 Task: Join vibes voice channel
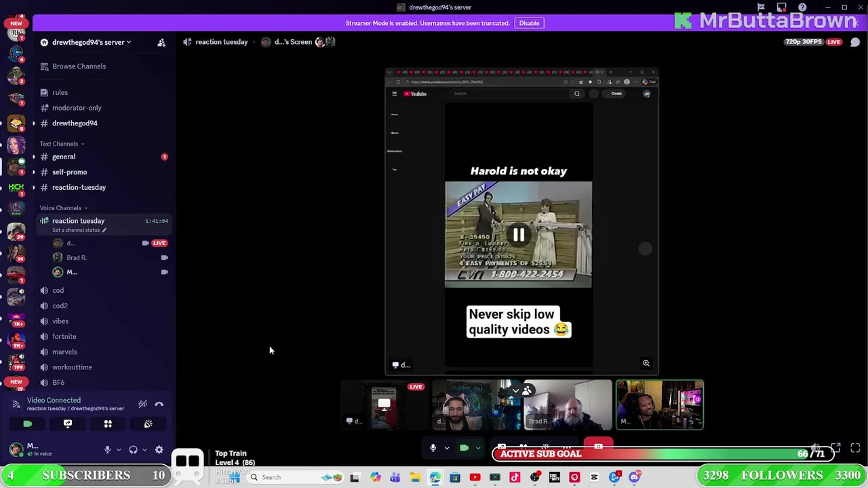60,321
